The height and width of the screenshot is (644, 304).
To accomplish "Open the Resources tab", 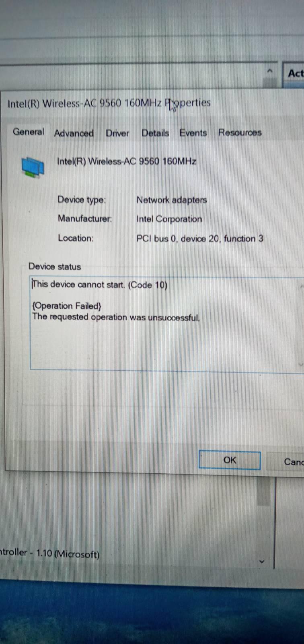I will tap(240, 132).
